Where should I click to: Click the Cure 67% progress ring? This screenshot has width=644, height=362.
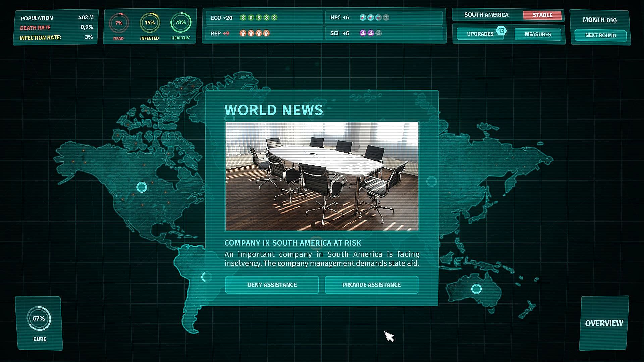pos(39,318)
